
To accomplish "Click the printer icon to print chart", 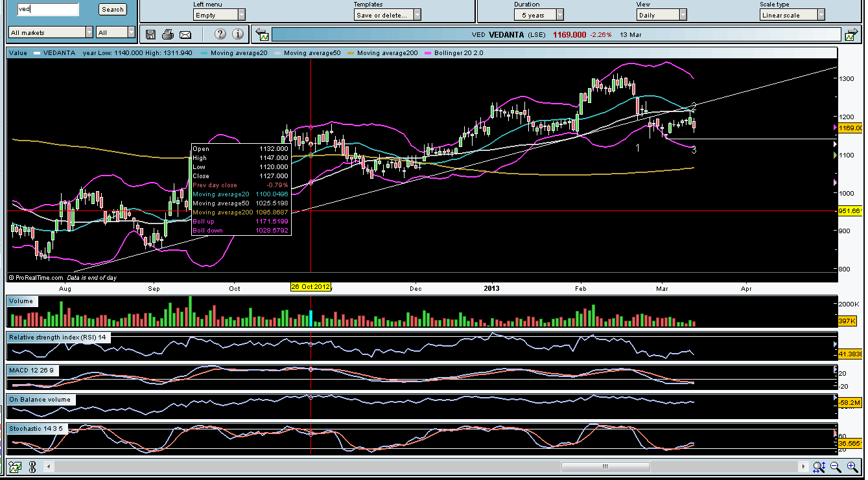I will coord(168,34).
